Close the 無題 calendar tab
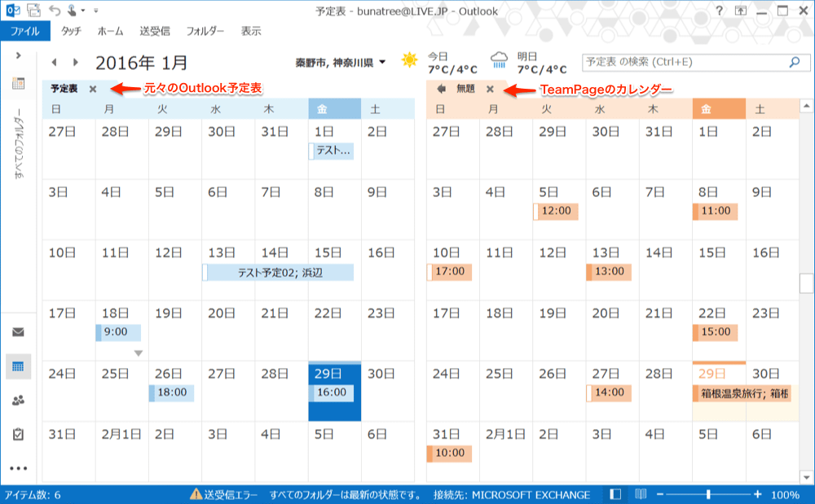 coord(490,90)
